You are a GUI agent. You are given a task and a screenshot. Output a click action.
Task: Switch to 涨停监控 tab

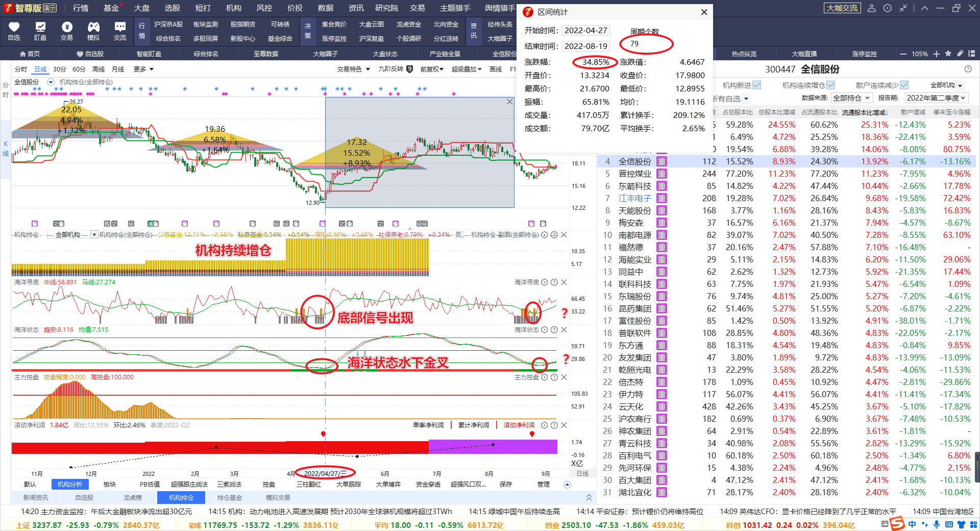pos(864,54)
